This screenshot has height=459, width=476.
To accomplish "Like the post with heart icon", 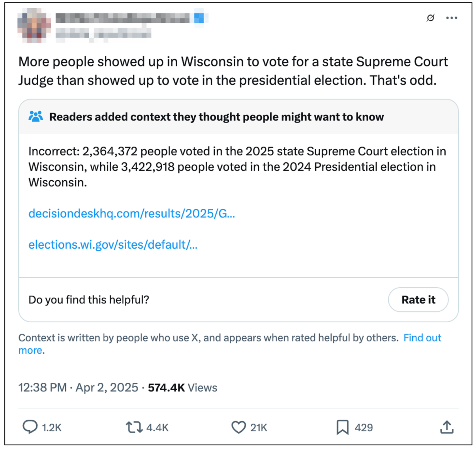I will (x=238, y=427).
